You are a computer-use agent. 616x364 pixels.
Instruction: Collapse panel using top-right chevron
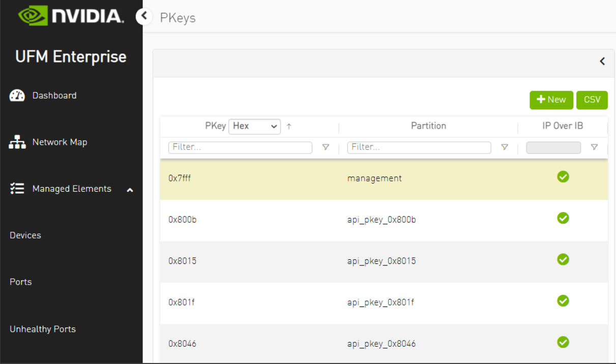click(x=602, y=62)
